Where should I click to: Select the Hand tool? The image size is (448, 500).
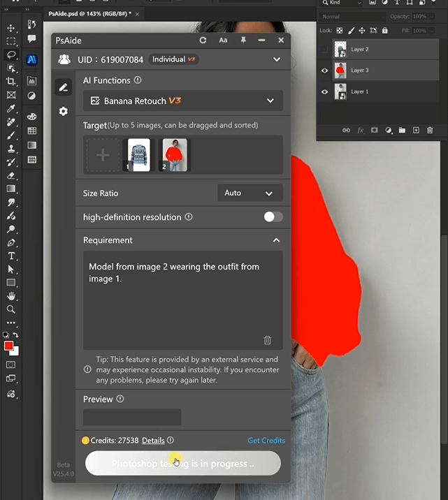point(11,296)
